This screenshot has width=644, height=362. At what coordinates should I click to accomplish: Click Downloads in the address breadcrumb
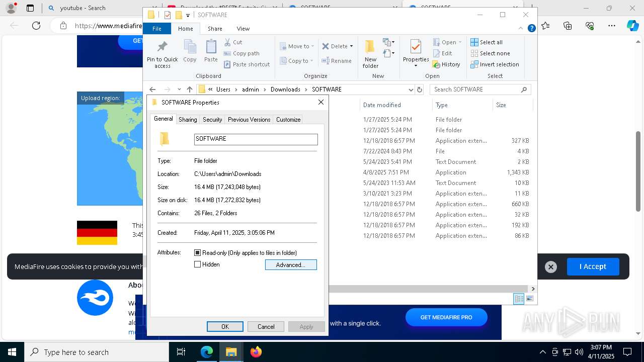click(x=285, y=89)
